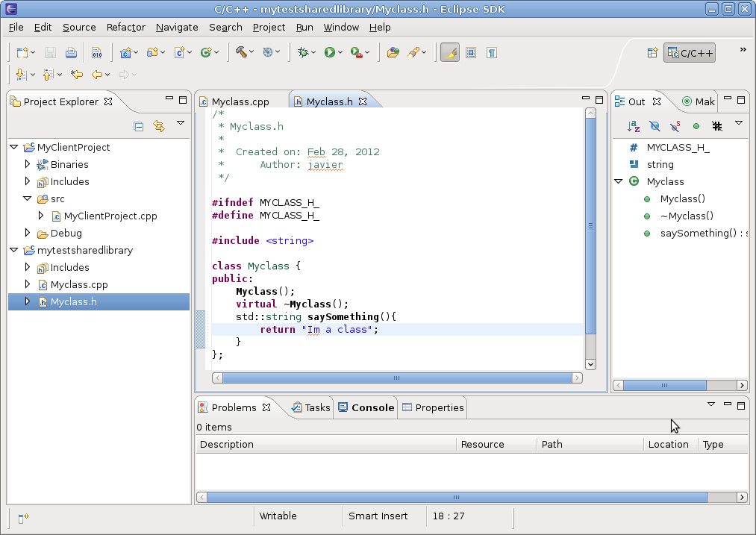
Task: Click the Open Perspective icon
Action: coord(652,53)
